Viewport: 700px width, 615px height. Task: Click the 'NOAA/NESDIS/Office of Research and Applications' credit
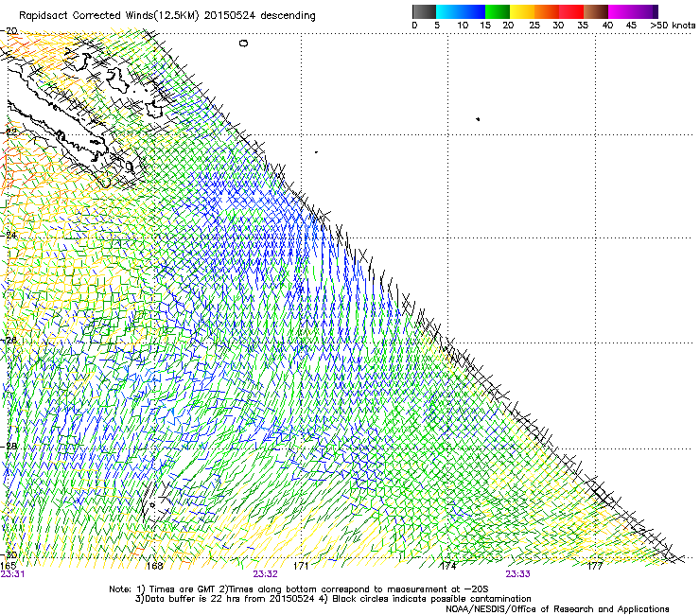[x=557, y=609]
